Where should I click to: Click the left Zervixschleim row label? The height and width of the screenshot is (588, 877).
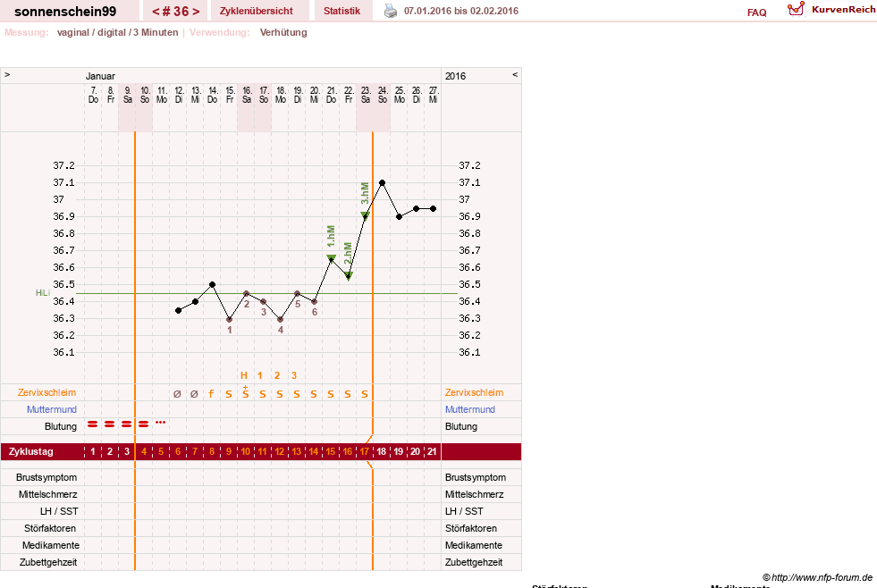[x=46, y=392]
